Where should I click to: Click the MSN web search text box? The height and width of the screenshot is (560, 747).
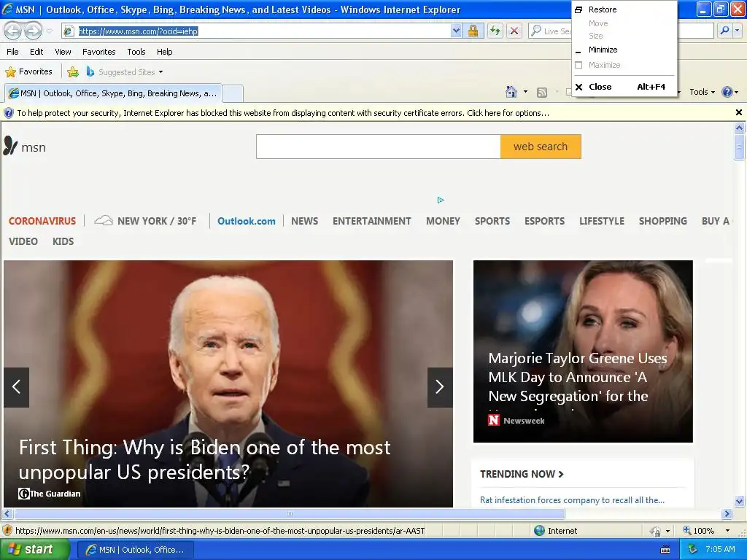(x=379, y=147)
